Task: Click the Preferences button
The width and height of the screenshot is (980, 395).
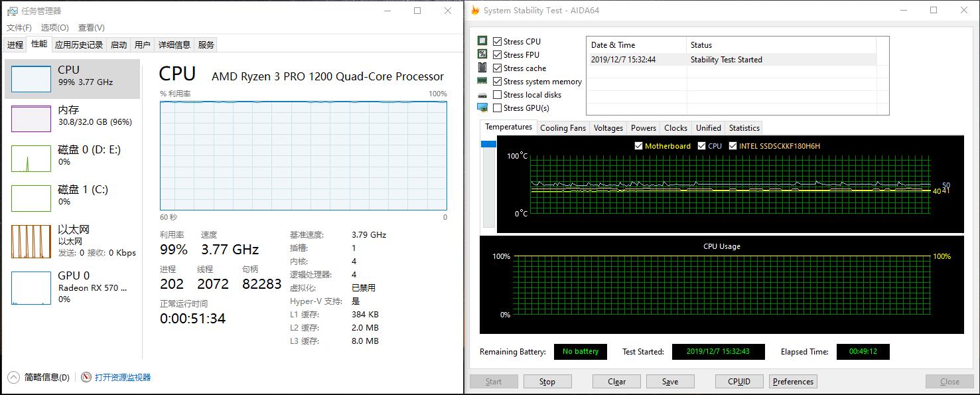Action: pyautogui.click(x=793, y=382)
